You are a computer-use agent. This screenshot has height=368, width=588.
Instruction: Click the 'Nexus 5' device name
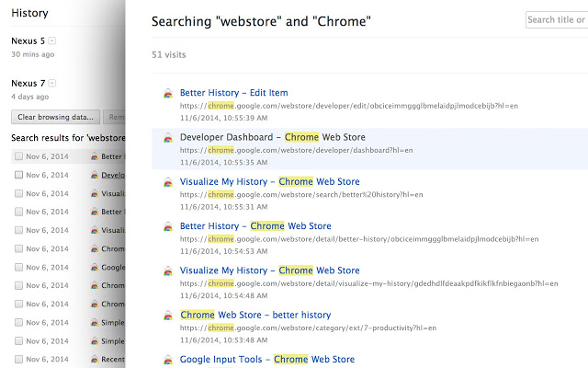coord(28,40)
